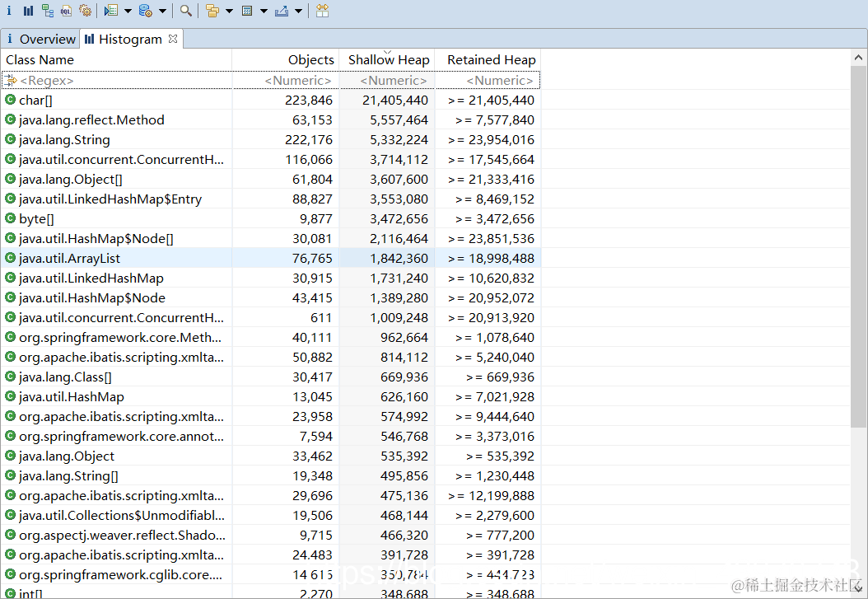Expand the Calculate retained size dropdown arrow
Screen dimensions: 868x599
(x=264, y=11)
